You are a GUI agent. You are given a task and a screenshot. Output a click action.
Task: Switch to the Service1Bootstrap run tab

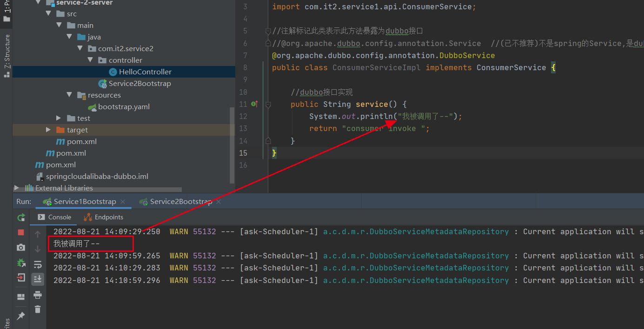click(x=85, y=202)
